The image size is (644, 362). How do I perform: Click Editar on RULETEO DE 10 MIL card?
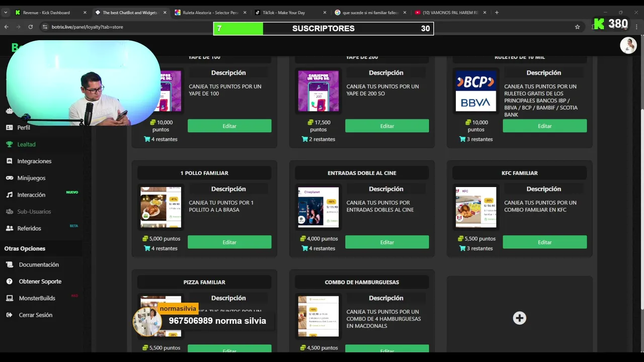[545, 126]
